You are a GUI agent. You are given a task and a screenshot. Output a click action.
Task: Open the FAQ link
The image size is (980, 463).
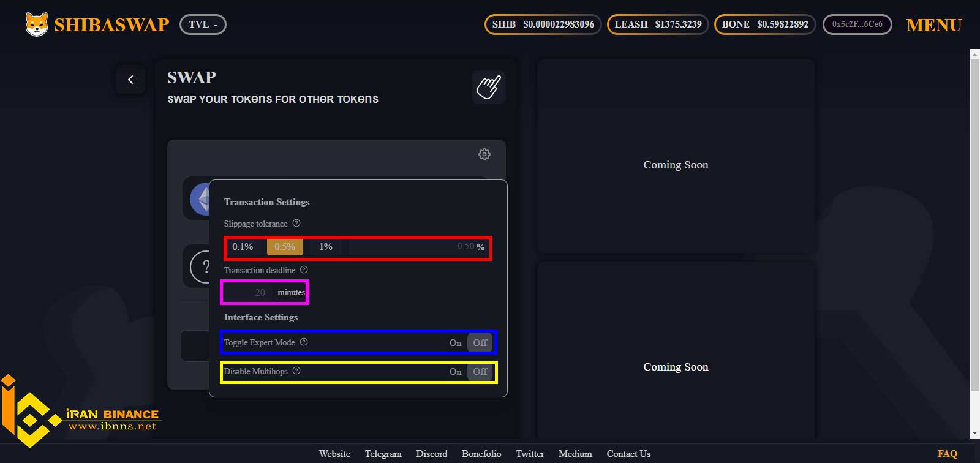click(947, 454)
